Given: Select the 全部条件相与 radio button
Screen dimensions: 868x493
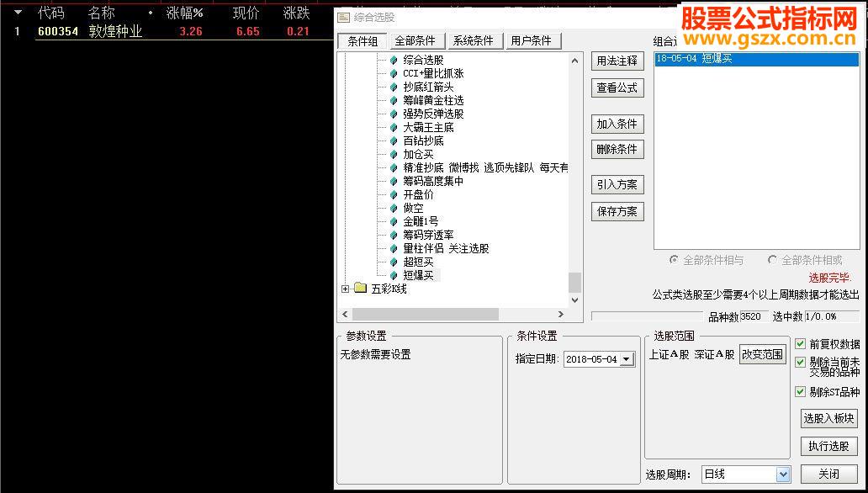Looking at the screenshot, I should [x=674, y=260].
